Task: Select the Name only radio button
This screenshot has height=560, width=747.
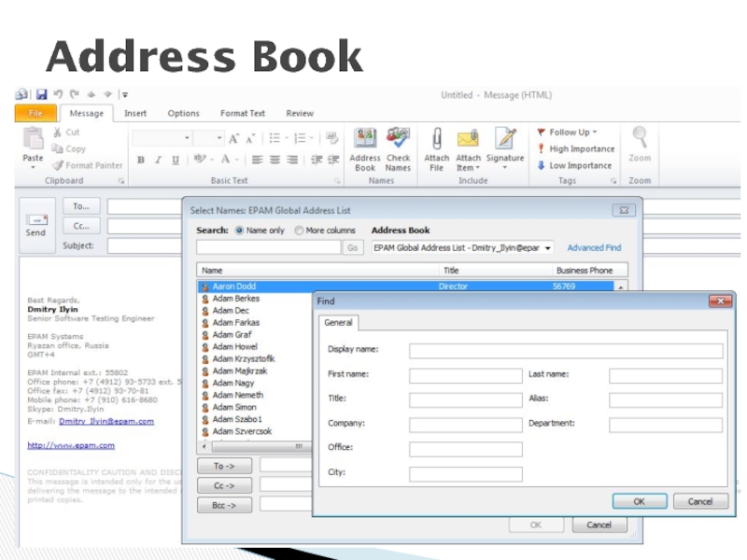Action: (x=240, y=231)
